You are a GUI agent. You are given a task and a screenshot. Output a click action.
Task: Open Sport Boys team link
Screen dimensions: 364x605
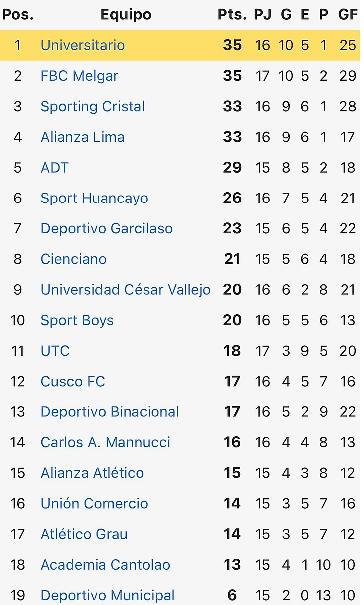pyautogui.click(x=77, y=320)
